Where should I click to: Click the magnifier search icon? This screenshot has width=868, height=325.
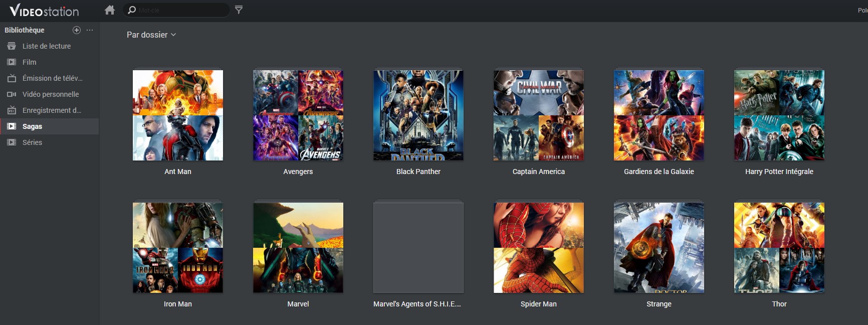tap(132, 10)
